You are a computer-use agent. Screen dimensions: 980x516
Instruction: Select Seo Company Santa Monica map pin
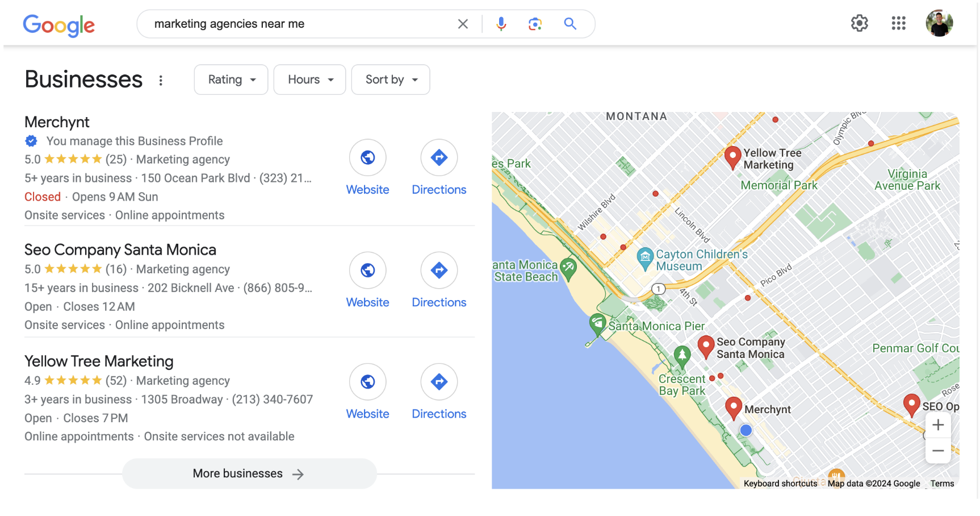[x=706, y=347]
